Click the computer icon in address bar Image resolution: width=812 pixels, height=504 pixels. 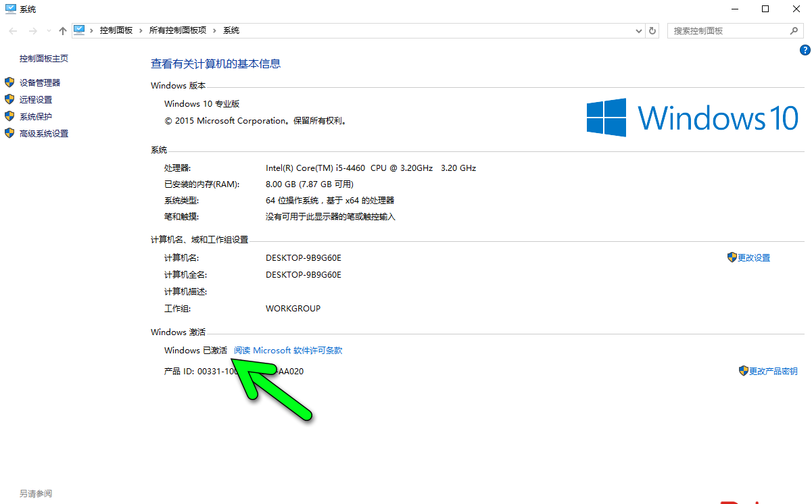pos(80,30)
